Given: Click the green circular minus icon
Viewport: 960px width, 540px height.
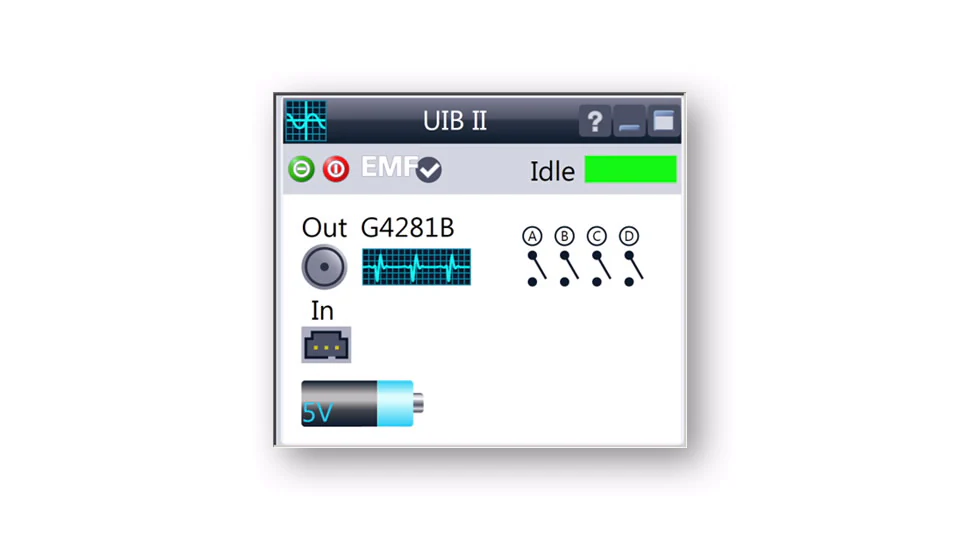Looking at the screenshot, I should pyautogui.click(x=301, y=168).
